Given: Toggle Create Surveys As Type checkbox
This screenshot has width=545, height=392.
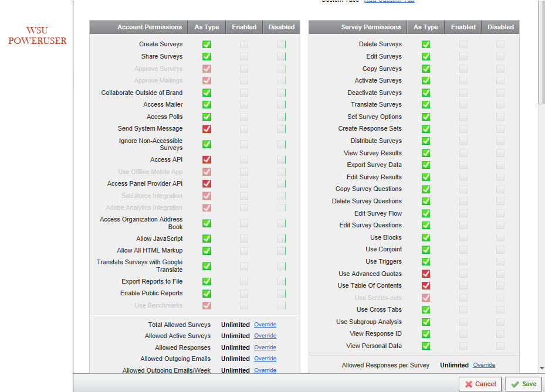Looking at the screenshot, I should (x=207, y=45).
